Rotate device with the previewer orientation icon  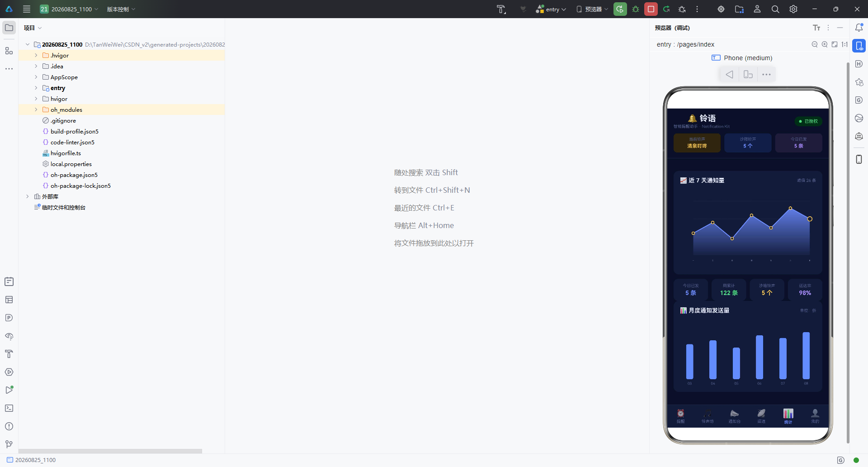(x=748, y=74)
